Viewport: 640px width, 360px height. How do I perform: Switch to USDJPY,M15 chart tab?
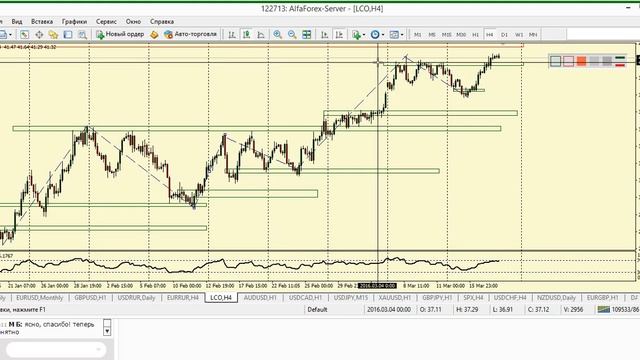351,298
